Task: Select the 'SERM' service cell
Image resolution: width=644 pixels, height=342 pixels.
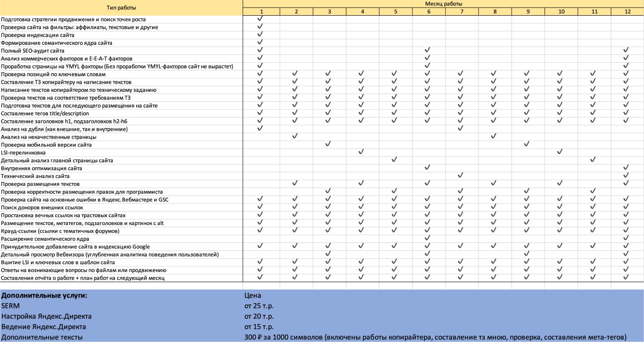Action: click(x=10, y=306)
